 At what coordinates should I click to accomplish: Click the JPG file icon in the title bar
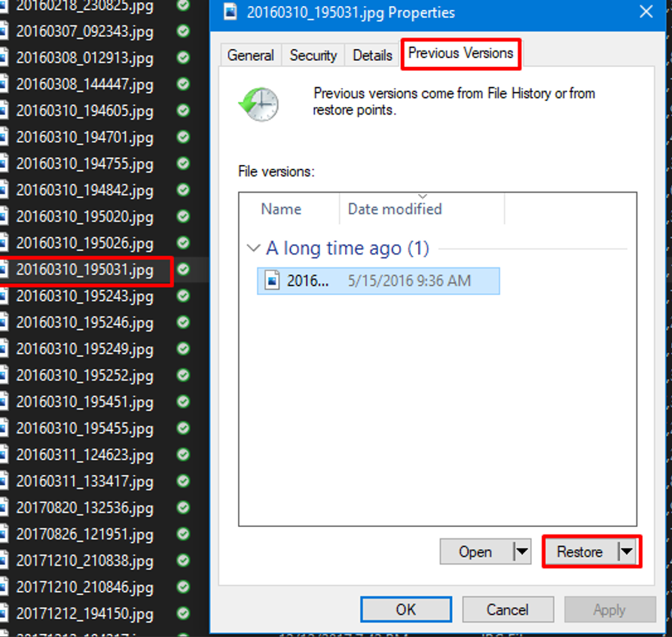[x=231, y=13]
